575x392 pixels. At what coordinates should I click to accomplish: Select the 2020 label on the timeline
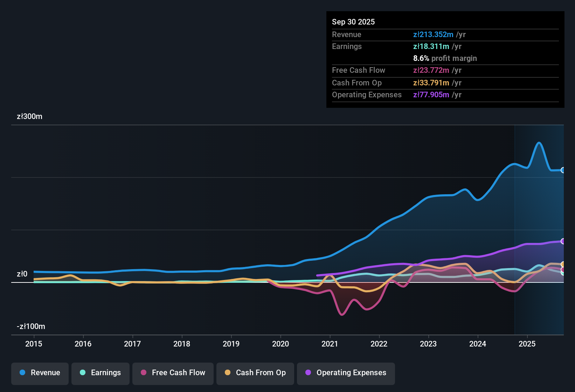tap(280, 344)
